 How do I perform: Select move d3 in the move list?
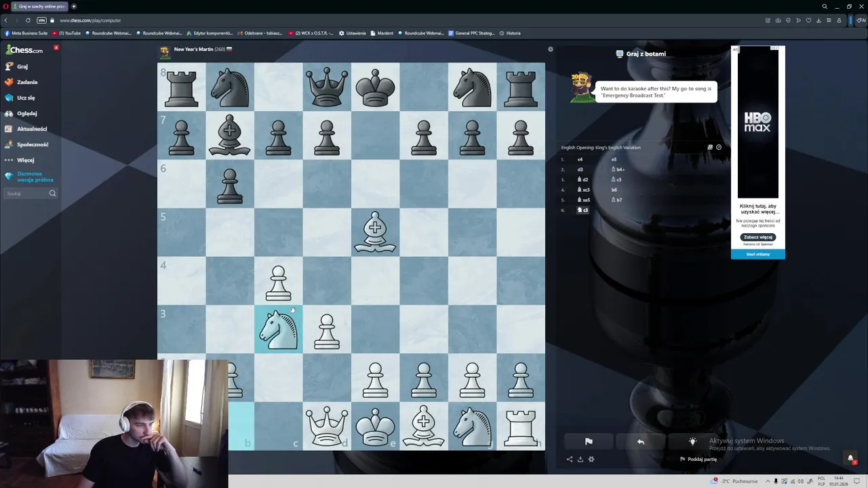(x=580, y=169)
